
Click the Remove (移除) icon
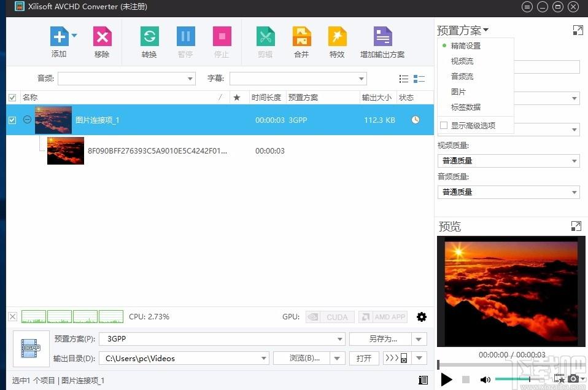[103, 36]
